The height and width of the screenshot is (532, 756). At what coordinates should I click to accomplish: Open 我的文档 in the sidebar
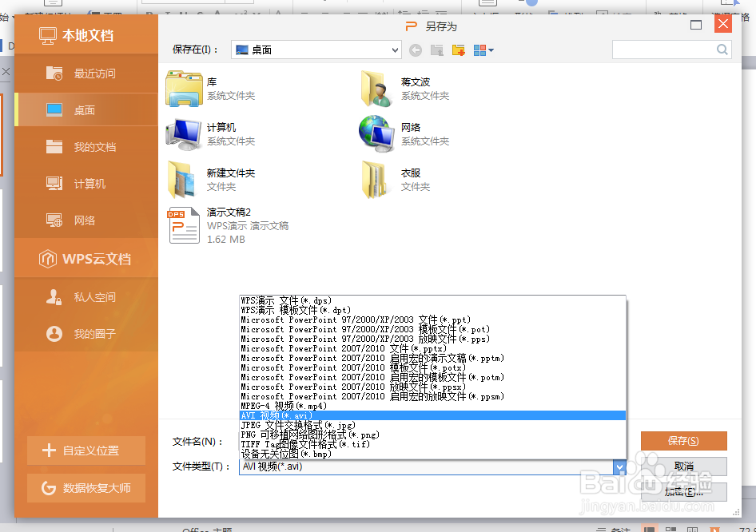86,146
